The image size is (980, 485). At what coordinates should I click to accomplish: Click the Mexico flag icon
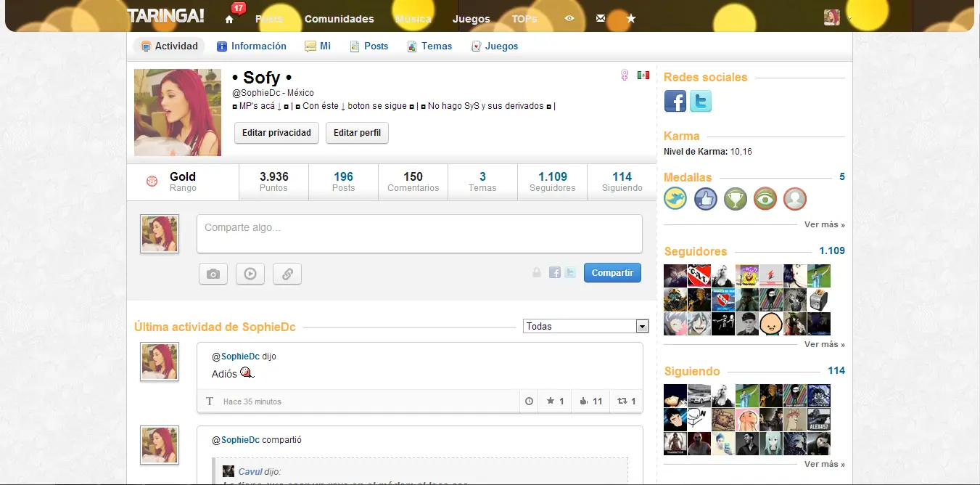pos(643,75)
